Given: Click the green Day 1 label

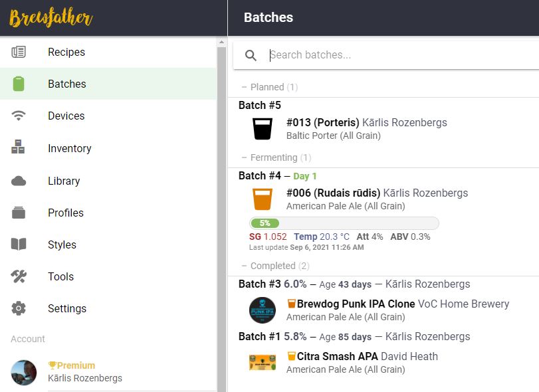Looking at the screenshot, I should (304, 176).
